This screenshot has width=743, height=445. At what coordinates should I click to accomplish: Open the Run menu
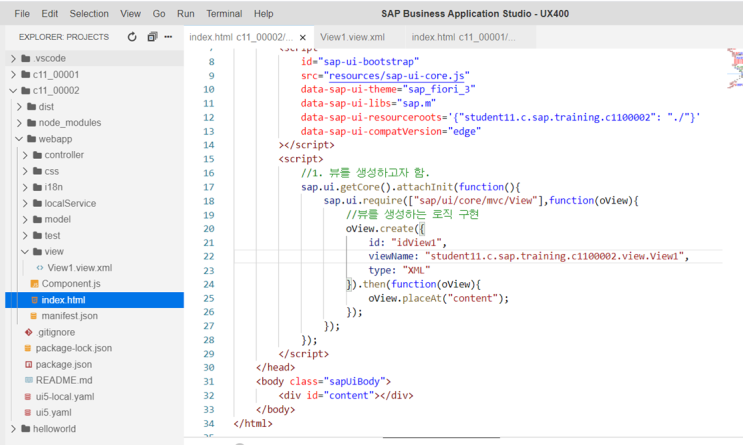[186, 14]
